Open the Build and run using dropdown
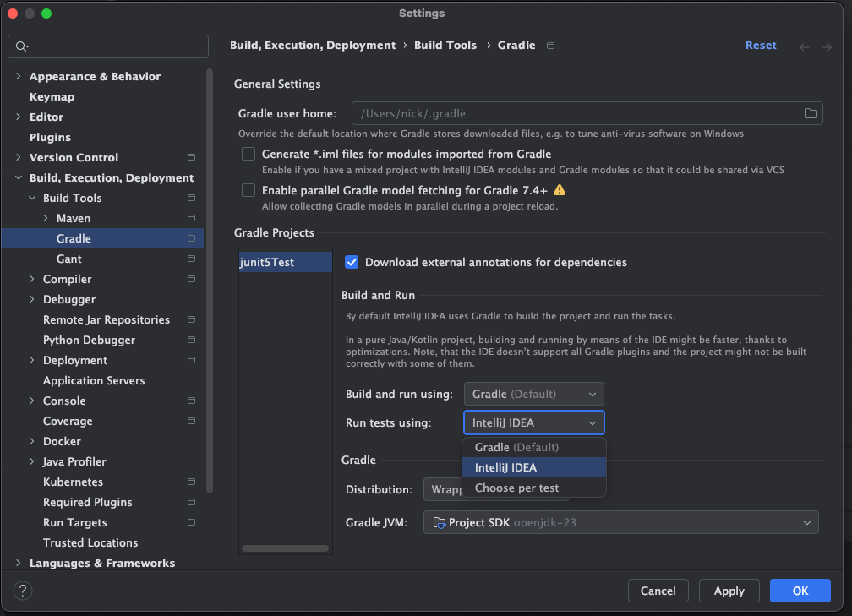Image resolution: width=852 pixels, height=616 pixels. tap(533, 394)
